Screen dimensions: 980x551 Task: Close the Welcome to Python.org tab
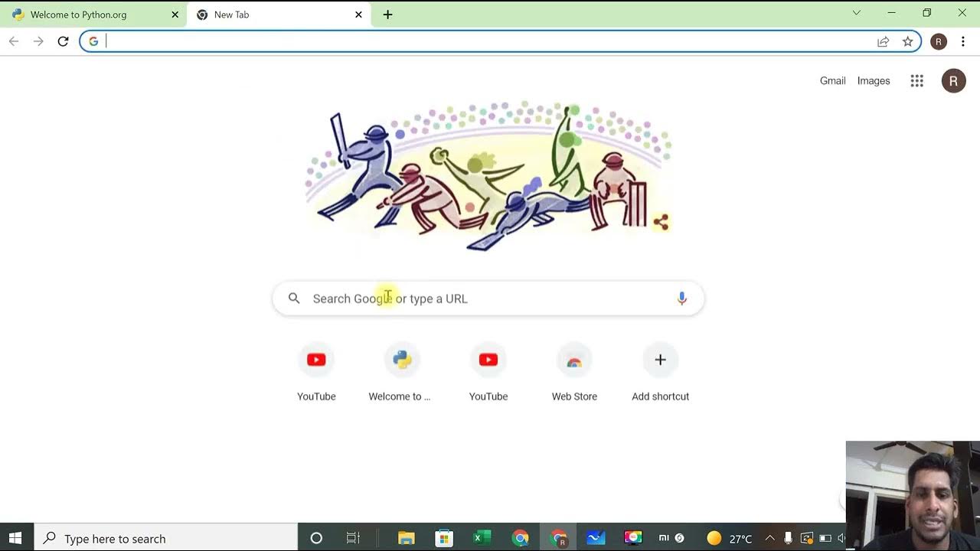(x=175, y=15)
